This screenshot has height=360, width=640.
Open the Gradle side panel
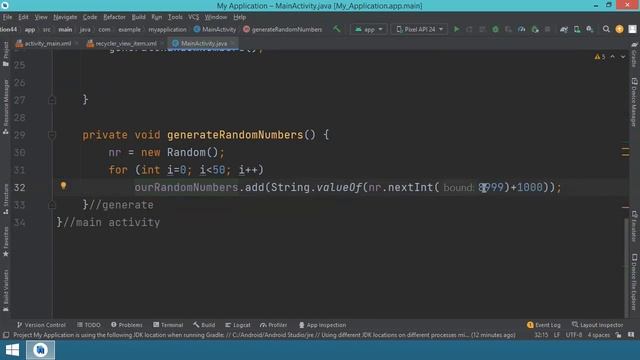(x=634, y=55)
